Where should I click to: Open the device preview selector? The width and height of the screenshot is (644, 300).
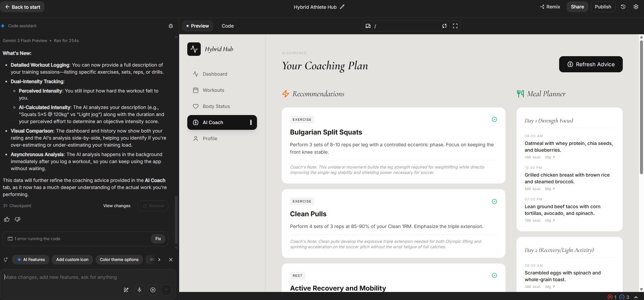pos(368,26)
